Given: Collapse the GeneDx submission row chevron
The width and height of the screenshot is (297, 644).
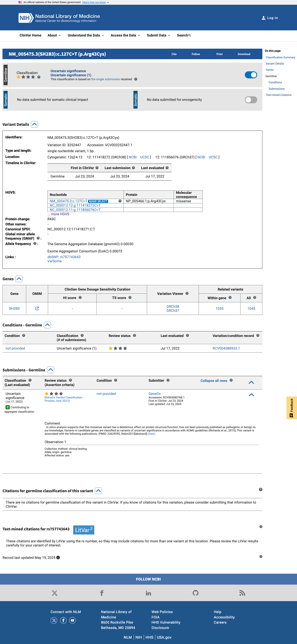Looking at the screenshot, I should point(251,395).
